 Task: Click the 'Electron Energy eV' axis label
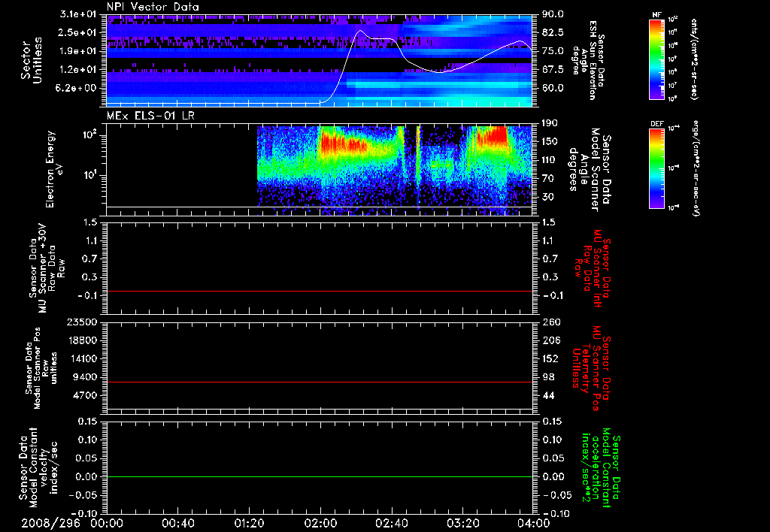tap(53, 169)
